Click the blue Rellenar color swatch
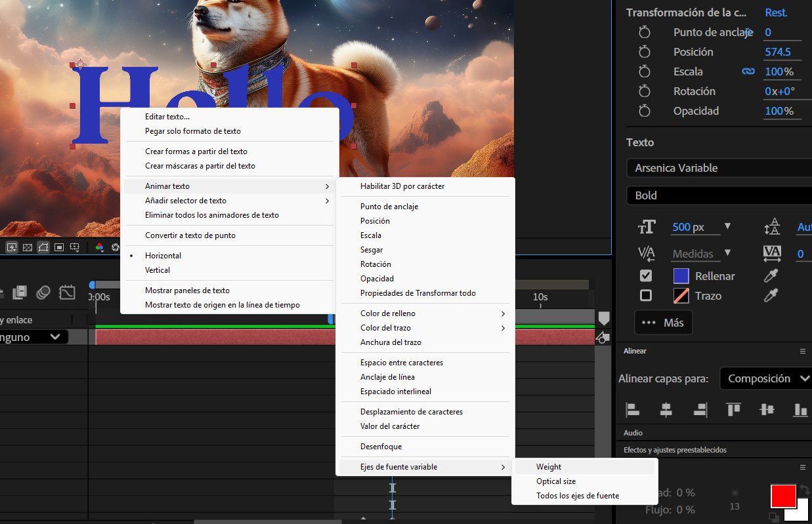This screenshot has height=524, width=812. point(681,275)
